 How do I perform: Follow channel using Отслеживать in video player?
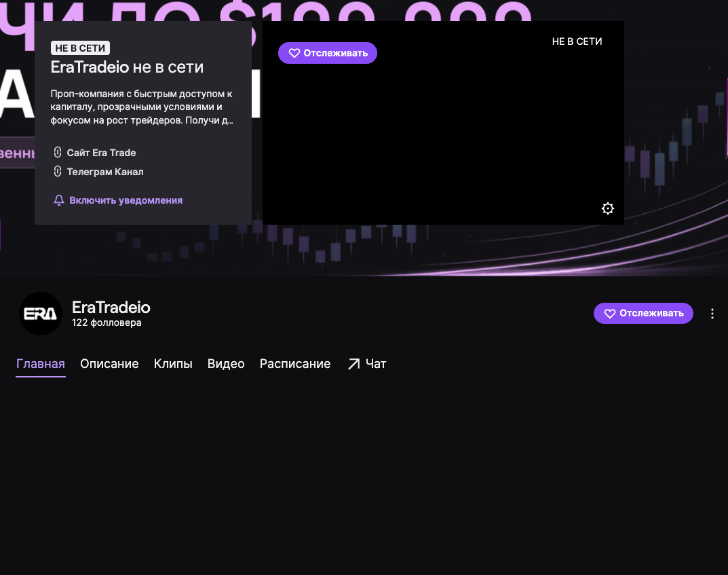[x=327, y=53]
